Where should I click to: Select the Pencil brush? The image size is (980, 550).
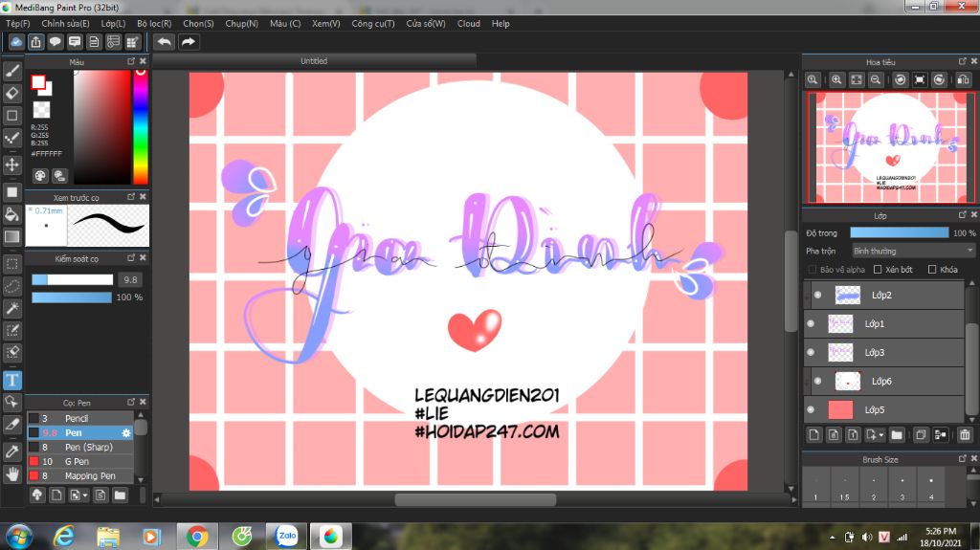[x=80, y=418]
